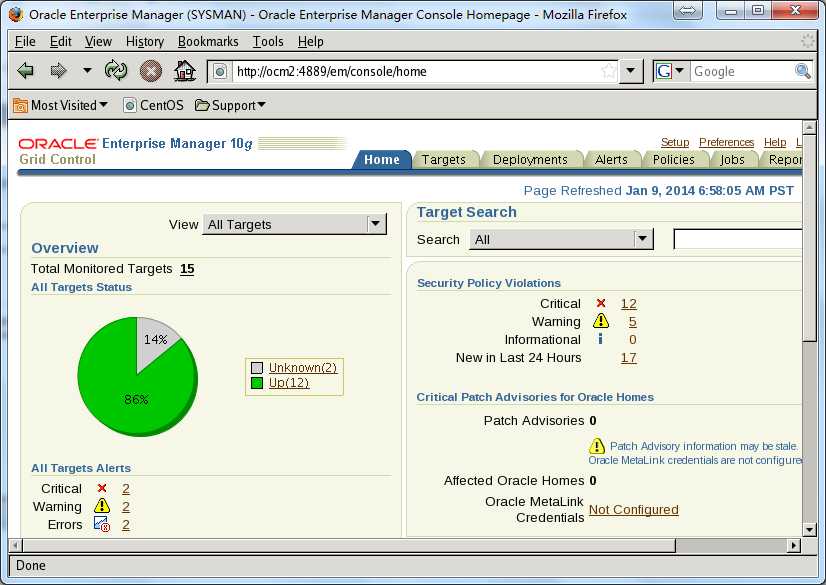This screenshot has height=585, width=826.
Task: Click the browser Back arrow
Action: point(25,71)
